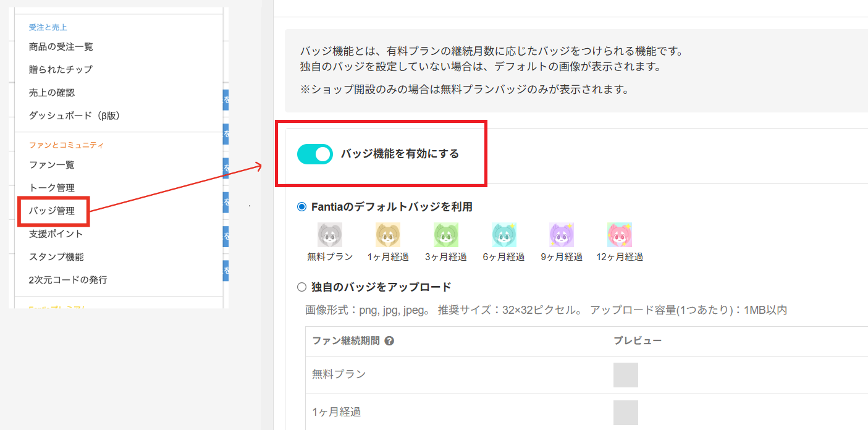868x430 pixels.
Task: Click 無料プラン preview placeholder thumbnail
Action: [x=625, y=375]
